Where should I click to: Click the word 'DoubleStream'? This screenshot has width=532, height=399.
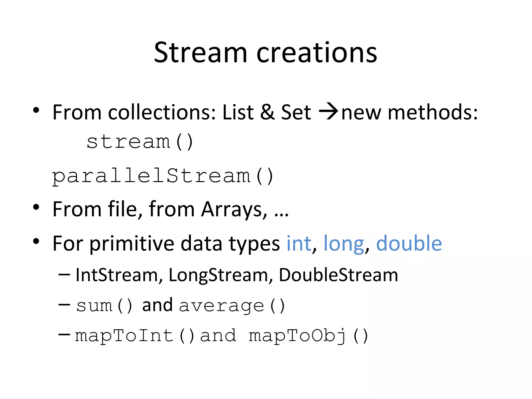[338, 275]
